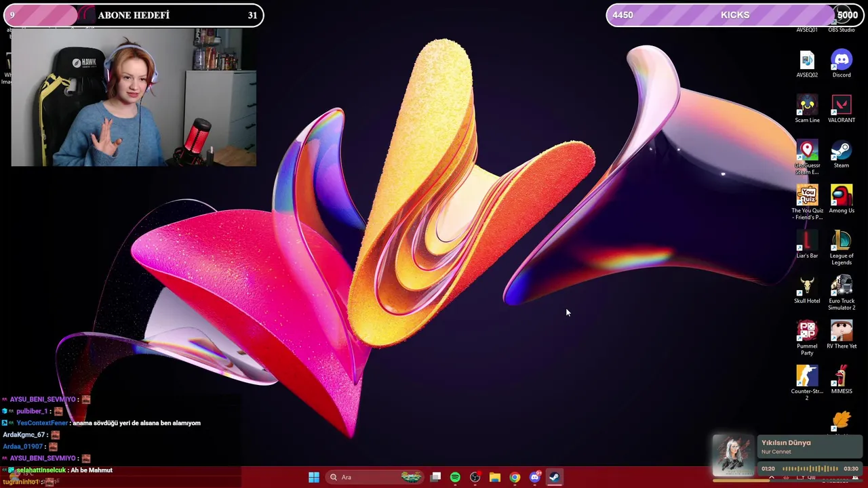This screenshot has width=868, height=488.
Task: Open The You Quiz desktop shortcut
Action: click(807, 203)
